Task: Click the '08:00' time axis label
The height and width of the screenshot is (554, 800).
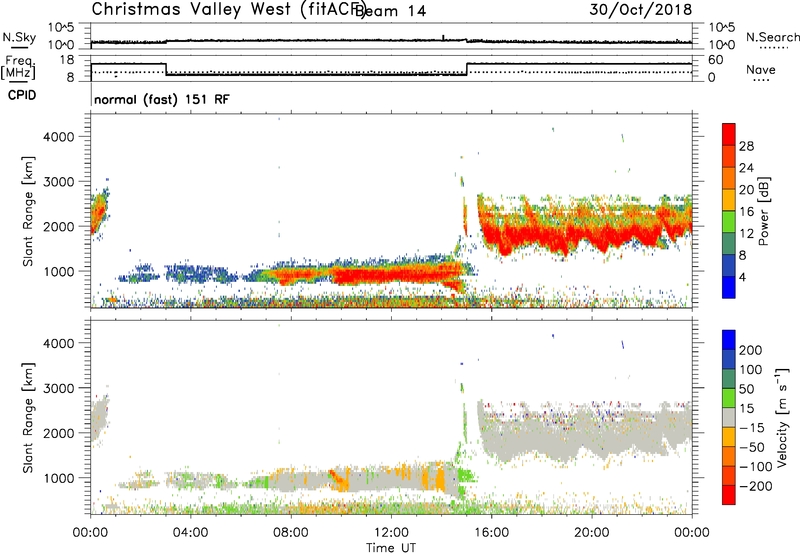Action: pos(290,533)
